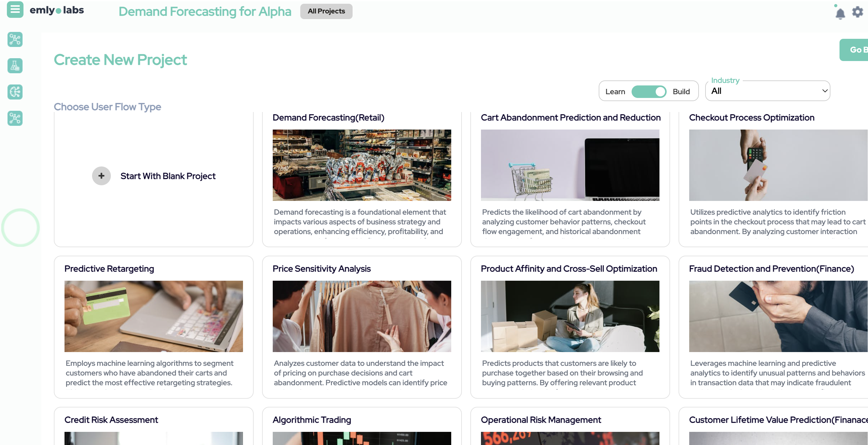This screenshot has width=868, height=445.
Task: Open the Demand Forecasting(Retail) supermarket thumbnail
Action: [x=362, y=165]
